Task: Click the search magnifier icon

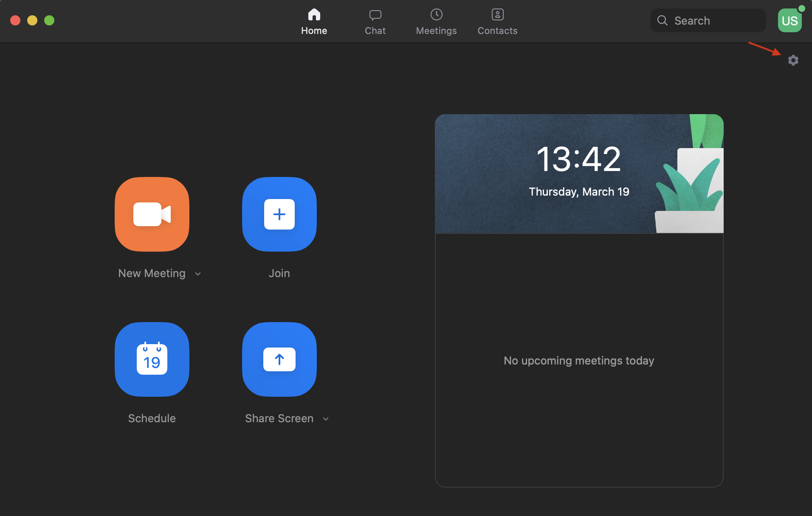Action: tap(663, 20)
